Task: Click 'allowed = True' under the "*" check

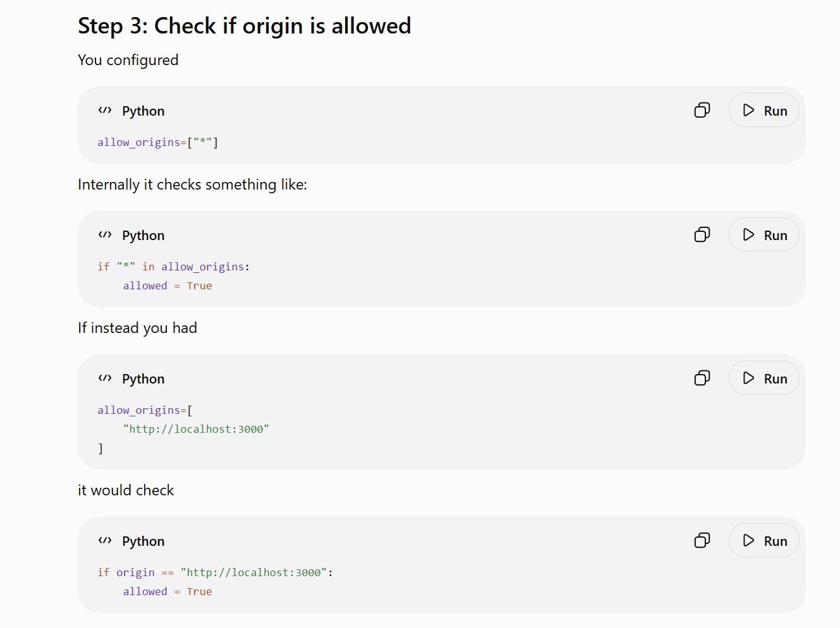Action: tap(167, 286)
